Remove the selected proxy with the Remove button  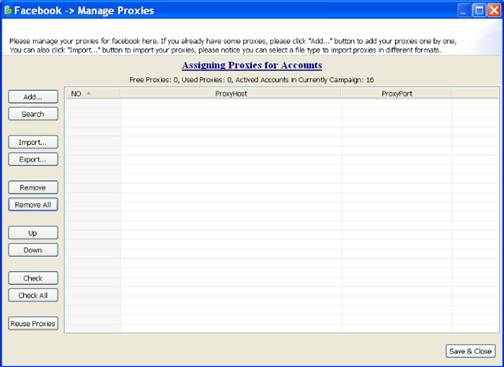pos(33,187)
